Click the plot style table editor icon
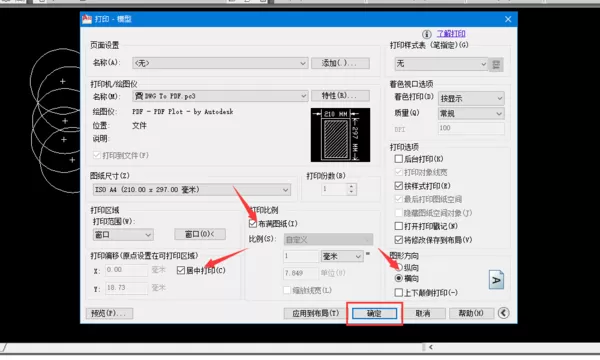The height and width of the screenshot is (360, 600). point(496,64)
